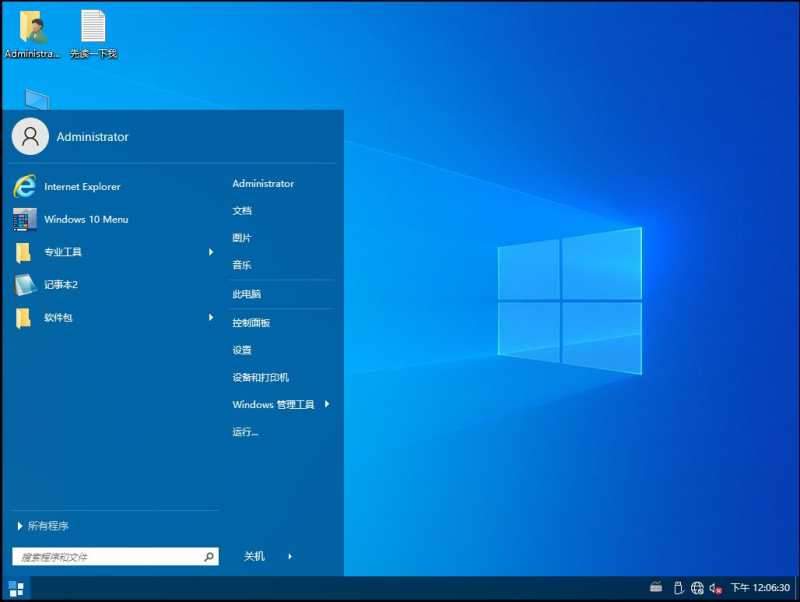Click the Start button on the taskbar

(14, 589)
